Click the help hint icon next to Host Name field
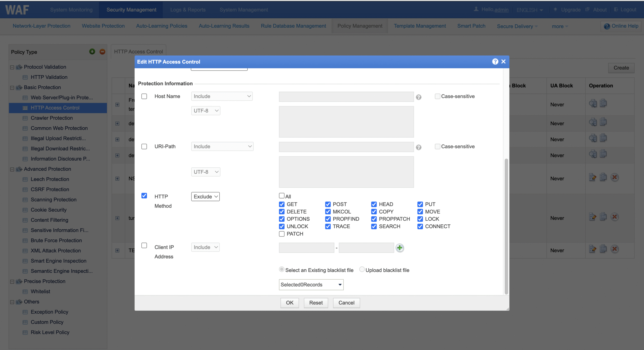 pos(418,97)
